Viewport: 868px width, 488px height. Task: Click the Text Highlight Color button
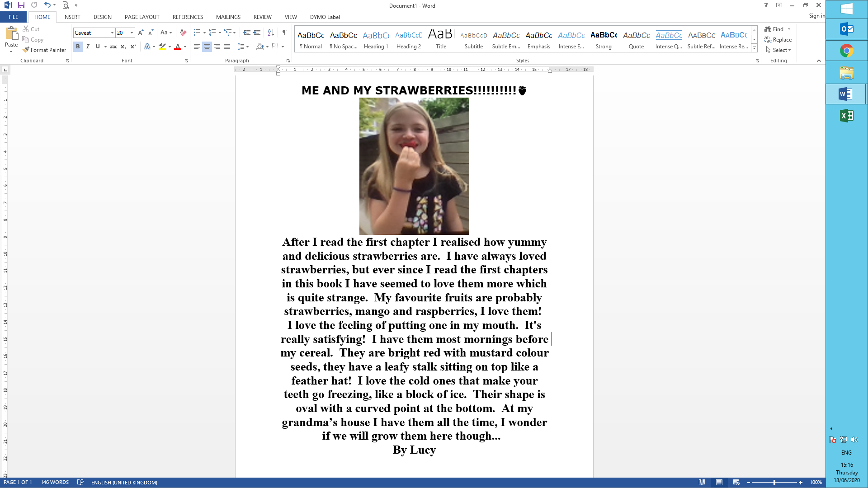[162, 47]
